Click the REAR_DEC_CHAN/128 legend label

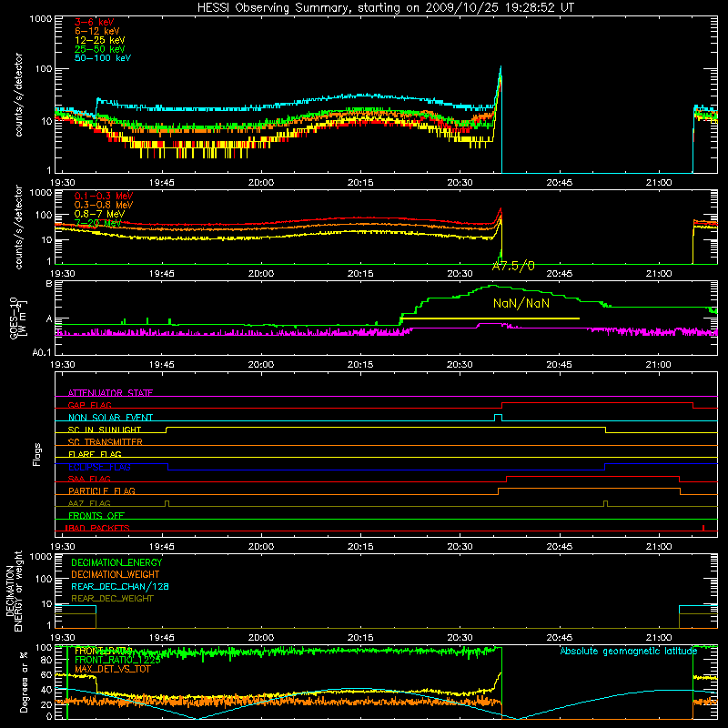point(120,586)
